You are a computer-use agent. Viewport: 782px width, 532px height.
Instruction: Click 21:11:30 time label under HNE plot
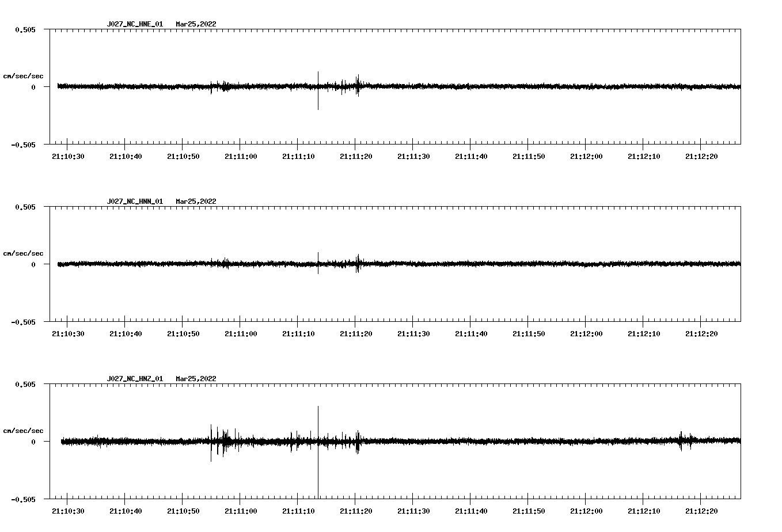[413, 157]
